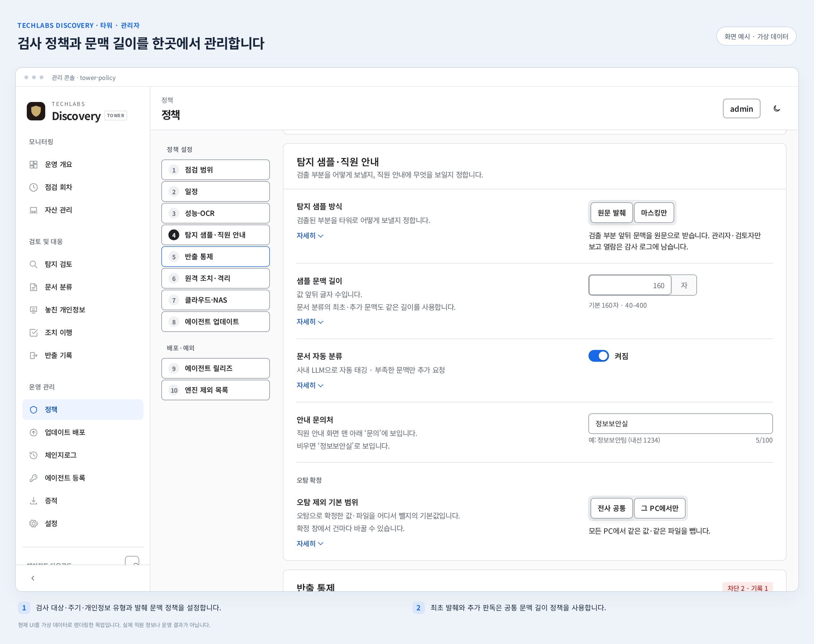Open step 9 에이전트 릴리즈
Image resolution: width=814 pixels, height=644 pixels.
pos(215,368)
